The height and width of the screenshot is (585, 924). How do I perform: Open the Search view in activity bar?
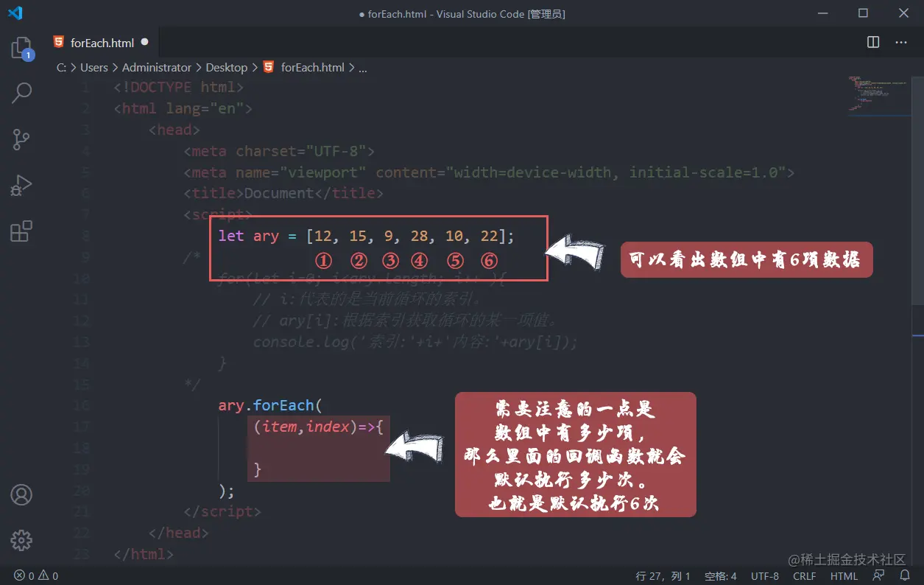pyautogui.click(x=21, y=93)
